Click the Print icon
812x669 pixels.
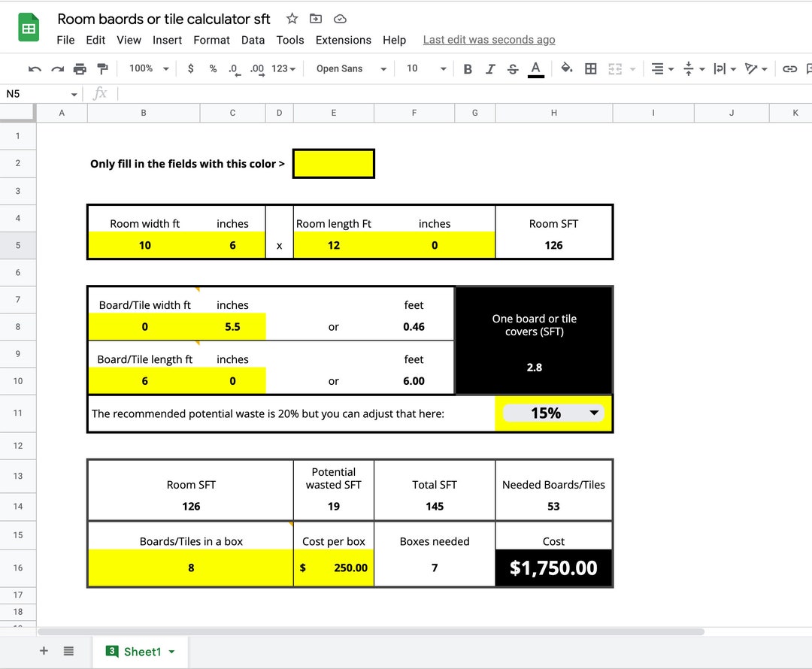pyautogui.click(x=80, y=68)
